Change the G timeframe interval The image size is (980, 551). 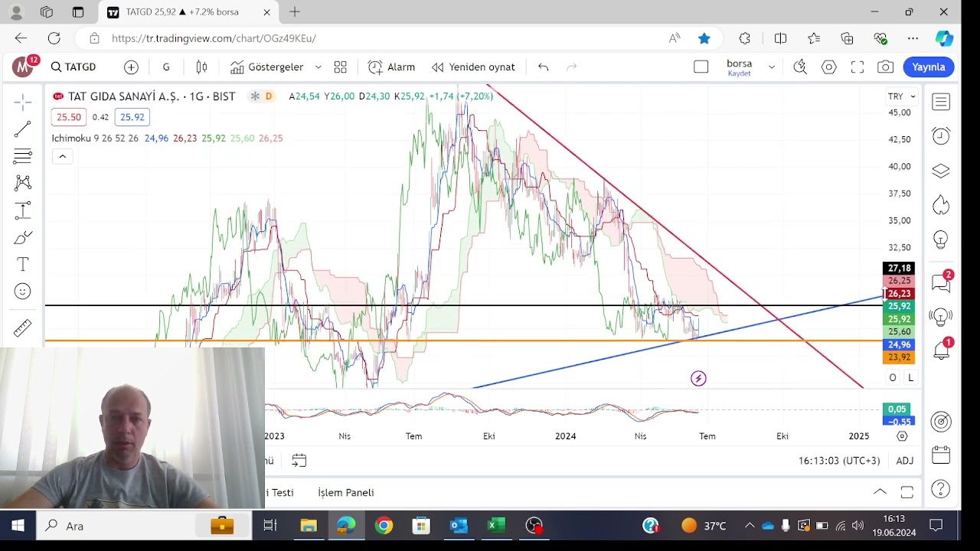[x=166, y=67]
